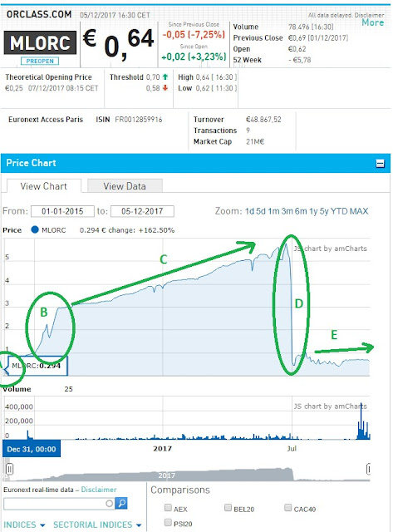Viewport: 393px width, 532px height.
Task: Click the to date field
Action: click(x=142, y=211)
